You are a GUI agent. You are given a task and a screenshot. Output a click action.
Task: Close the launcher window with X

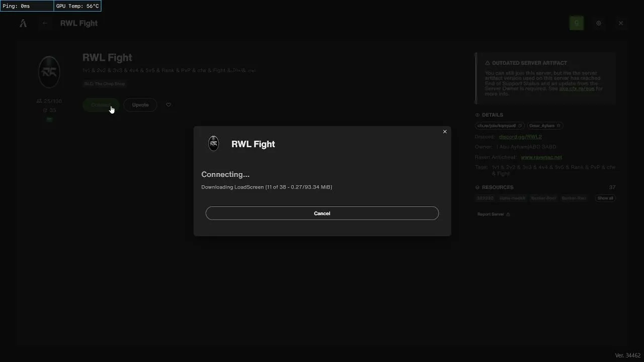621,23
